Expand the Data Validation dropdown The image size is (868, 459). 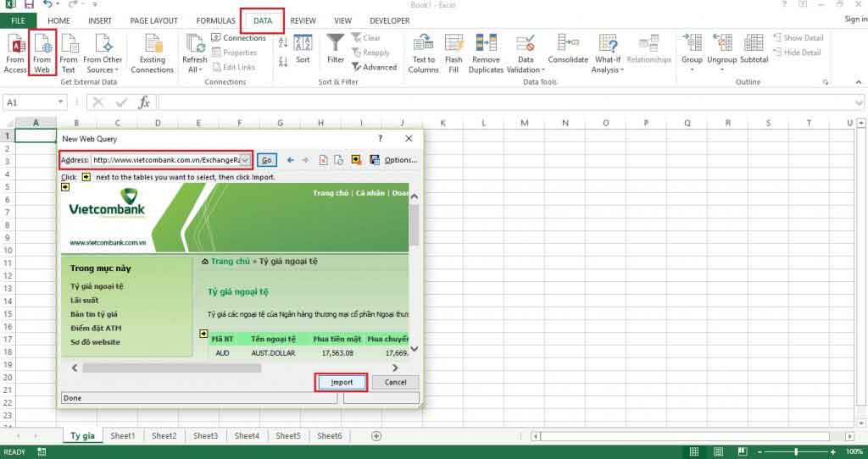pos(543,70)
